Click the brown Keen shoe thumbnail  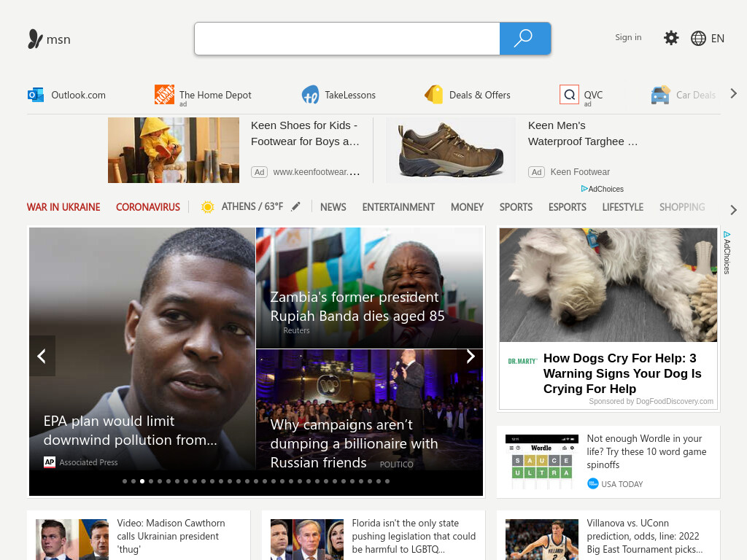[451, 150]
